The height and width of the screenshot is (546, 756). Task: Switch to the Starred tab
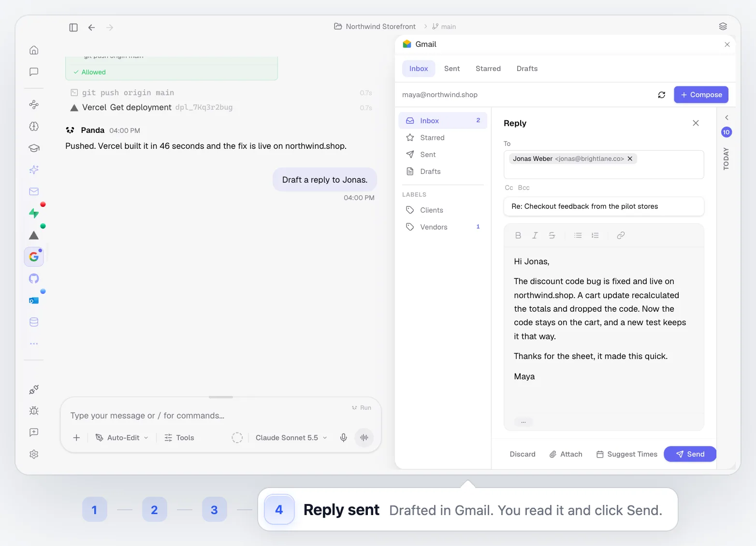[x=488, y=69]
